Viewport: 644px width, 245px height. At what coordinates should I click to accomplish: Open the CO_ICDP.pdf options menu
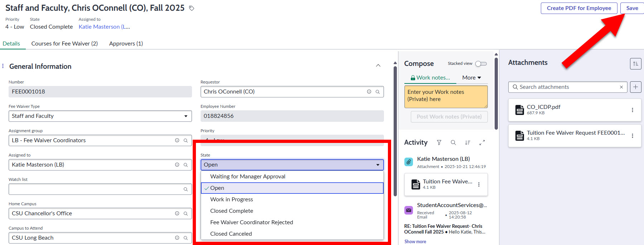click(632, 110)
